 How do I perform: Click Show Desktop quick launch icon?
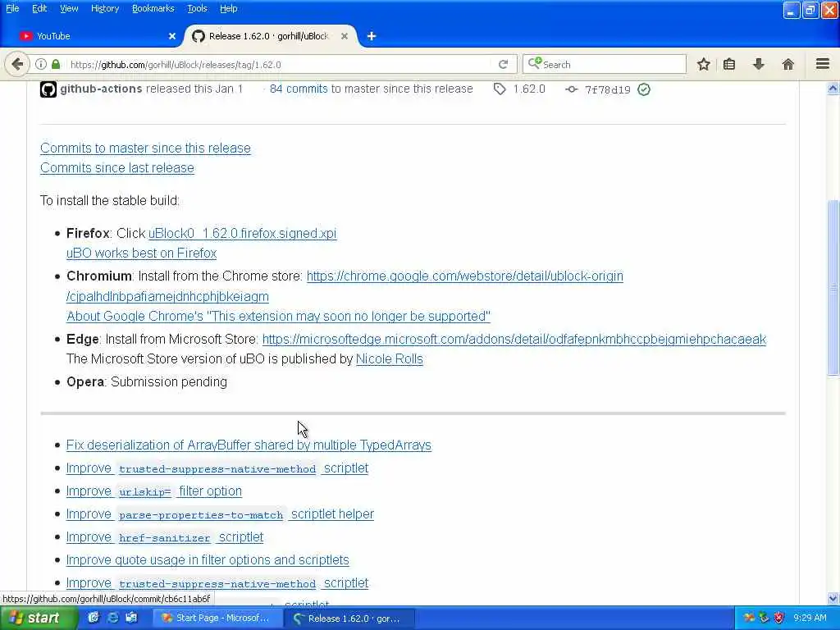coord(131,618)
